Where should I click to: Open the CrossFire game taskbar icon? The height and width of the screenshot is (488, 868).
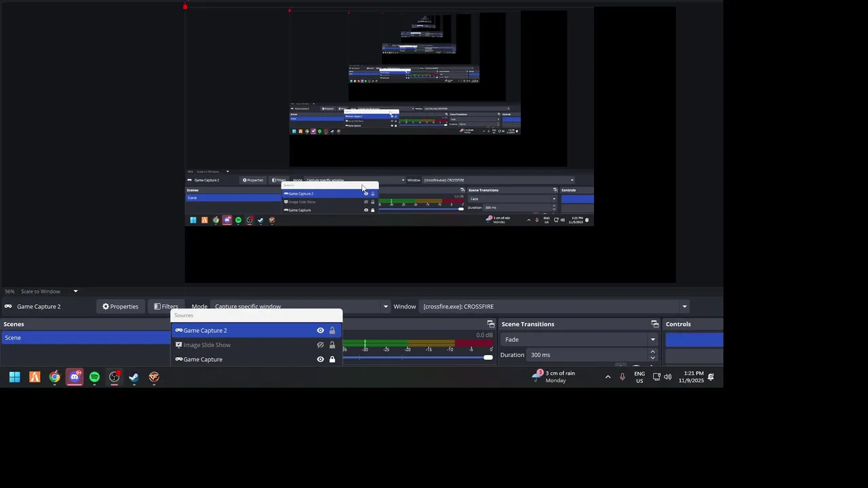point(154,378)
